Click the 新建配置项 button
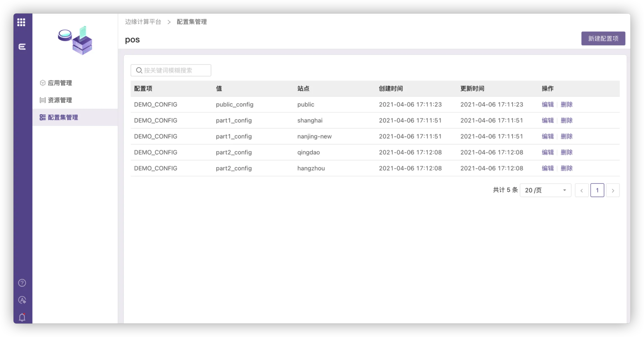This screenshot has height=337, width=644. pyautogui.click(x=603, y=39)
